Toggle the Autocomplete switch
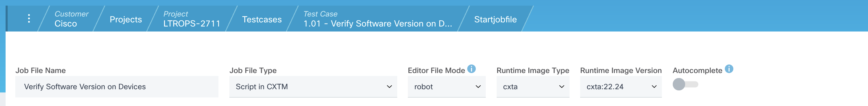This screenshot has height=106, width=868. (685, 85)
